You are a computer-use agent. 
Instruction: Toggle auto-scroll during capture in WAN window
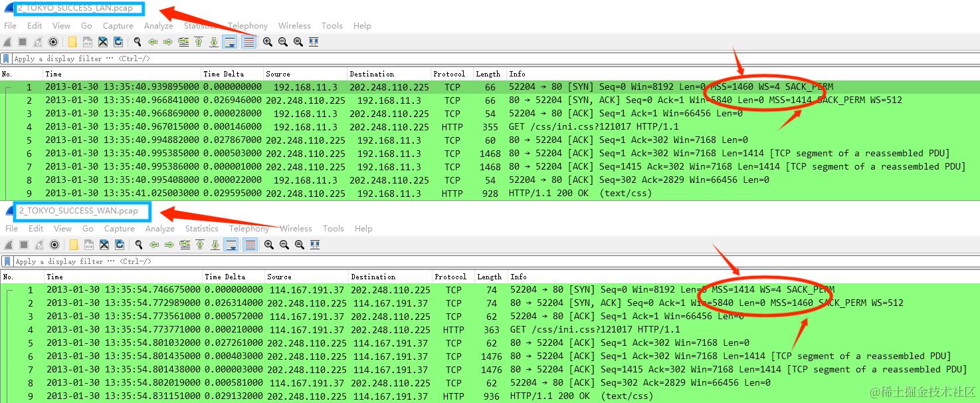point(231,245)
